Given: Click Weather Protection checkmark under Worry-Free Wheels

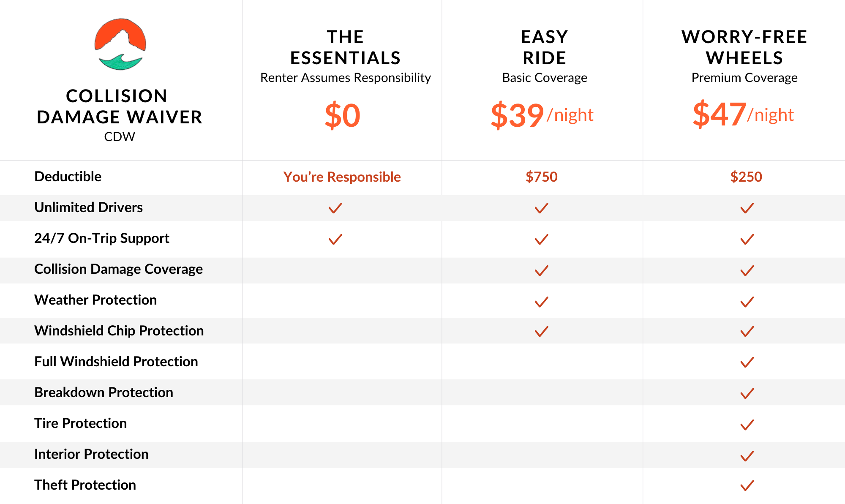Looking at the screenshot, I should pyautogui.click(x=747, y=302).
